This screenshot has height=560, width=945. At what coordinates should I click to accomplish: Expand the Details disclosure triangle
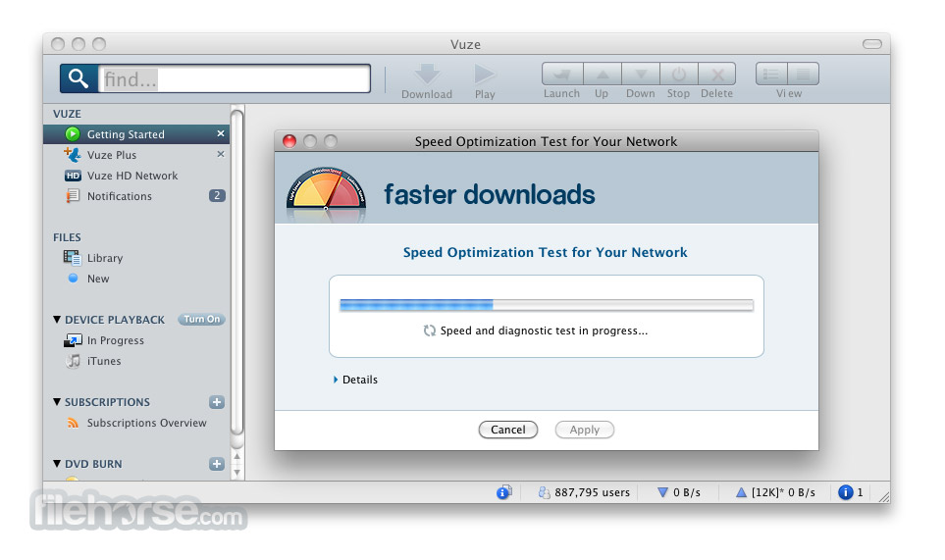335,380
